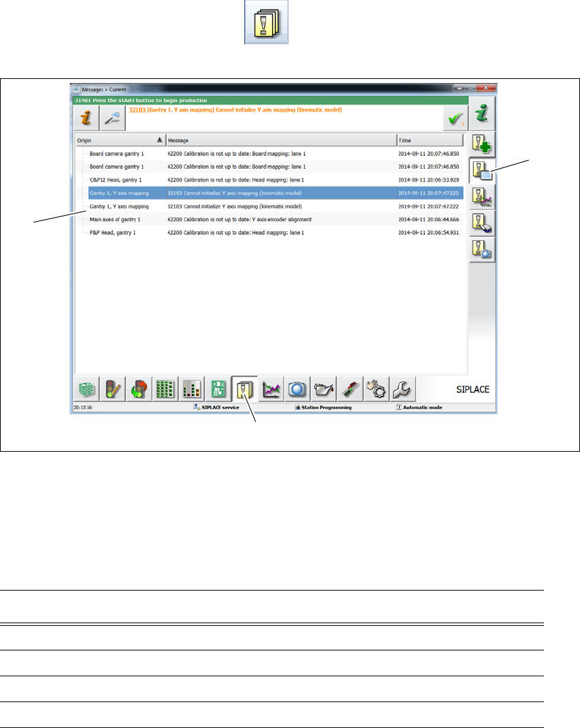580x728 pixels.
Task: Open the camera vision icon in the bottom toolbar
Action: pos(297,389)
